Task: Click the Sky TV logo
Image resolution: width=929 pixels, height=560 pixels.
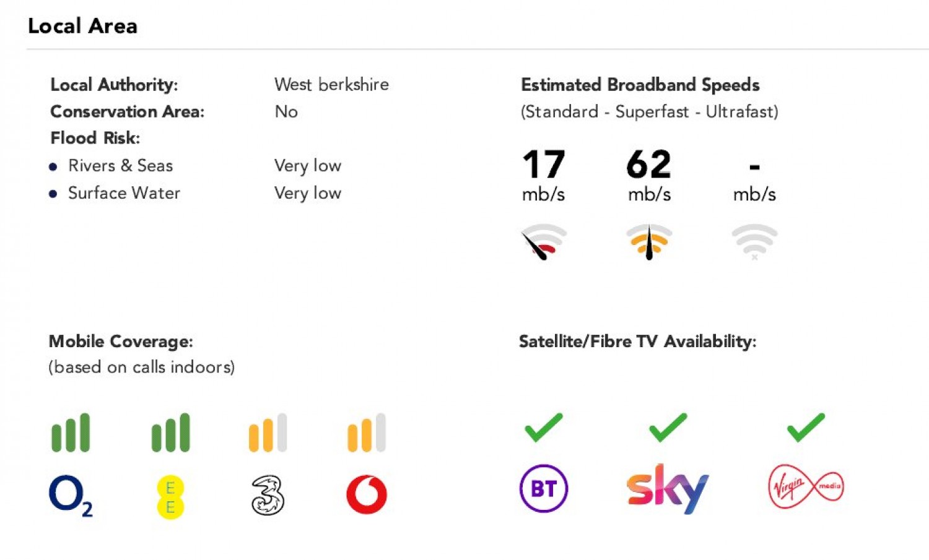Action: [x=667, y=489]
